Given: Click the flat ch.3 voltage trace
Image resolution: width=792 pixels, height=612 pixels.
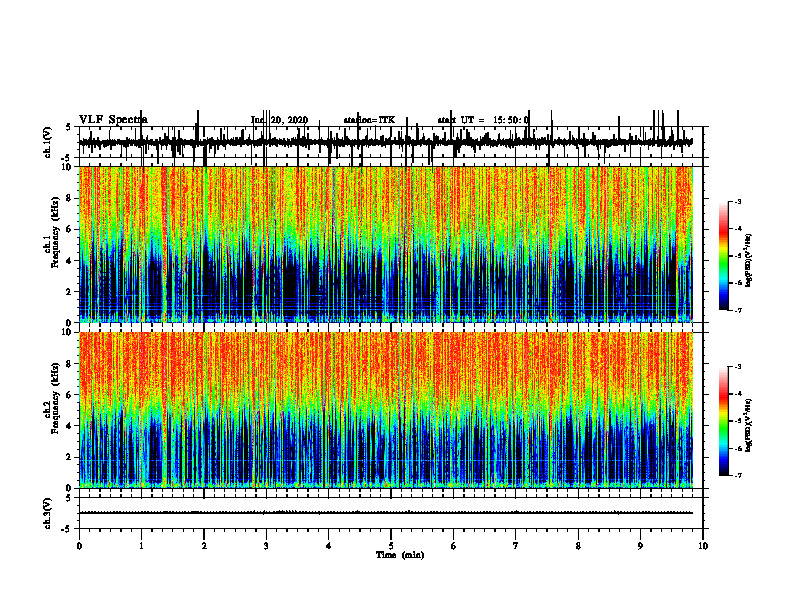Looking at the screenshot, I should click(385, 513).
